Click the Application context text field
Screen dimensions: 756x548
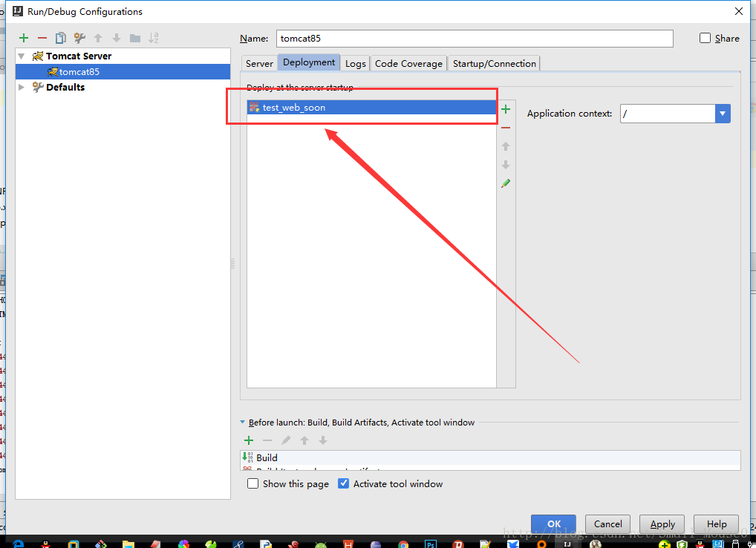[x=668, y=114]
